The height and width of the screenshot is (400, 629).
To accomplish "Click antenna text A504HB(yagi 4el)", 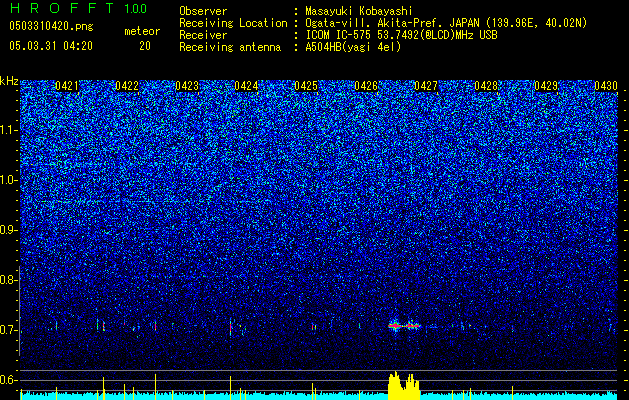I will (x=353, y=47).
